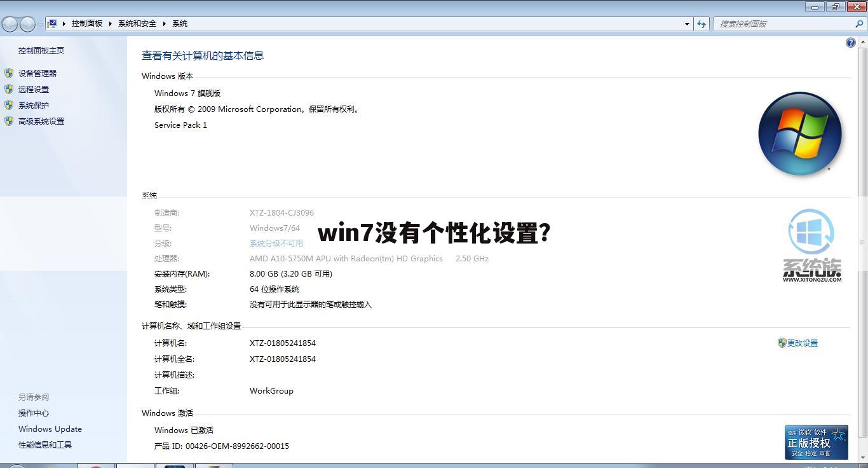The image size is (868, 468).
Task: Click computer name value beside 计算机名:
Action: (x=283, y=343)
